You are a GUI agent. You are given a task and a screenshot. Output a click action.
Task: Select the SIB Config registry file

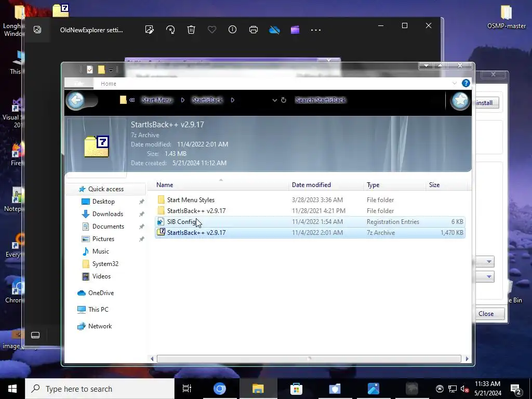310,221
